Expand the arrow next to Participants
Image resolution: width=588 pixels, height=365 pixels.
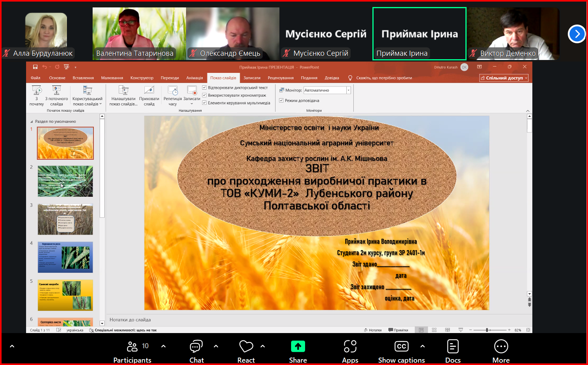[x=163, y=346]
